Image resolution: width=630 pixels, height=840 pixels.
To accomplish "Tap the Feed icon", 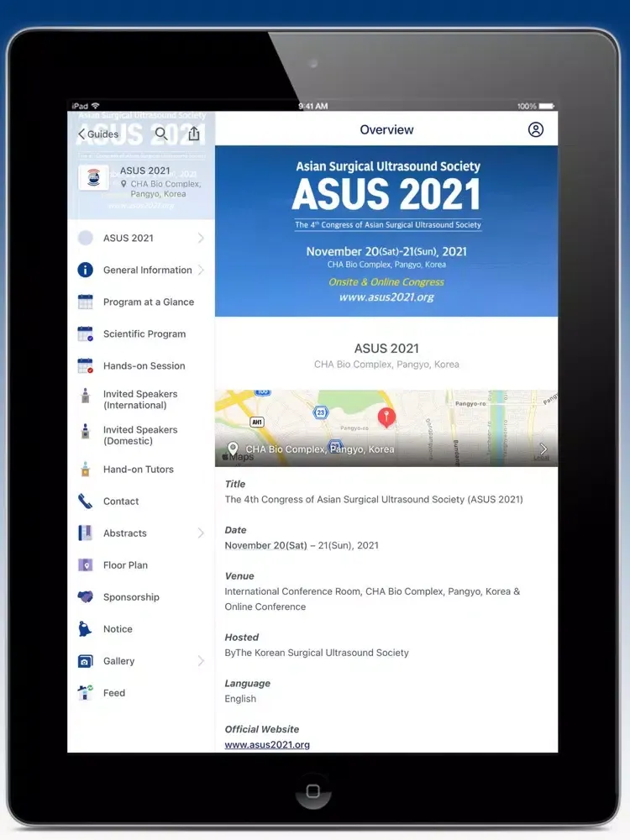I will (86, 693).
